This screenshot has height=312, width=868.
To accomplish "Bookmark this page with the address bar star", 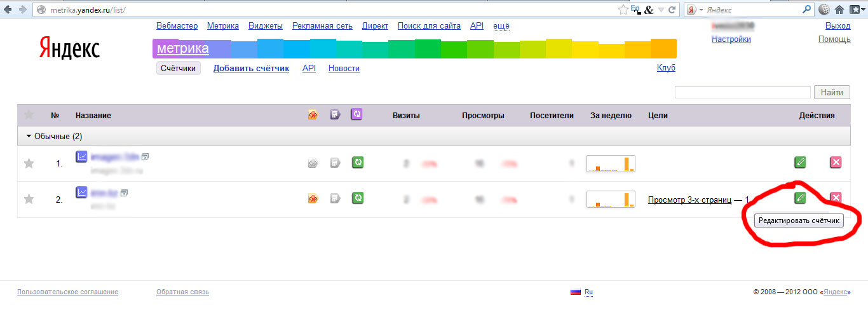I will [x=623, y=10].
